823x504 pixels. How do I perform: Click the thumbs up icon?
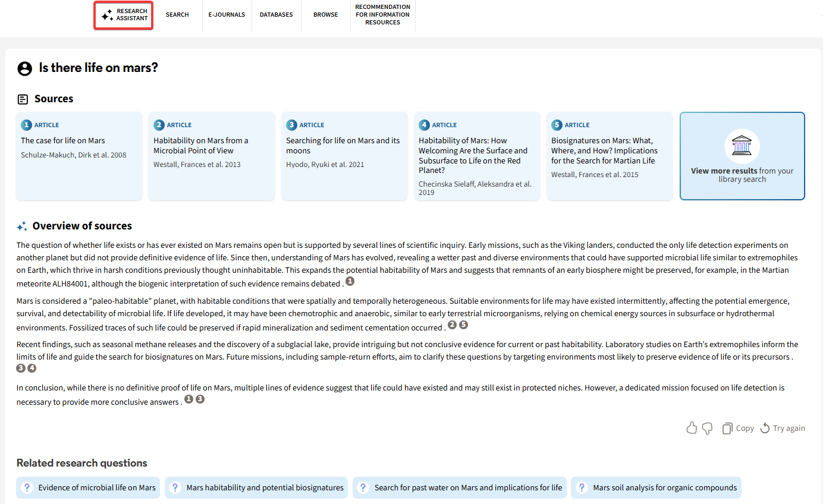[692, 428]
